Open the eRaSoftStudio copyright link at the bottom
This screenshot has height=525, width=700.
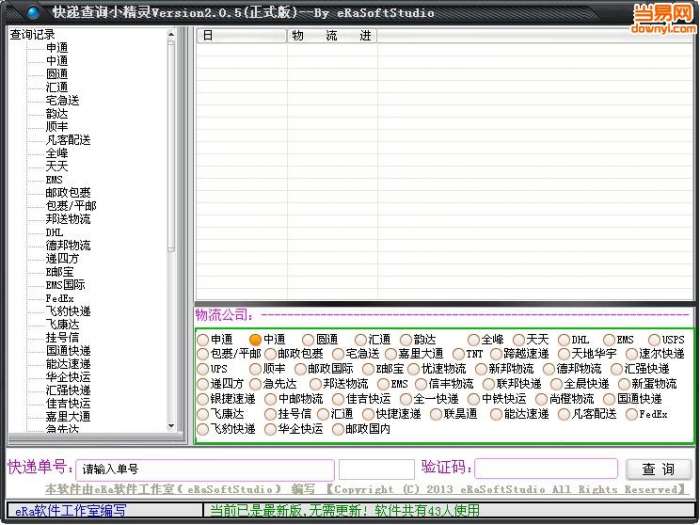click(365, 490)
